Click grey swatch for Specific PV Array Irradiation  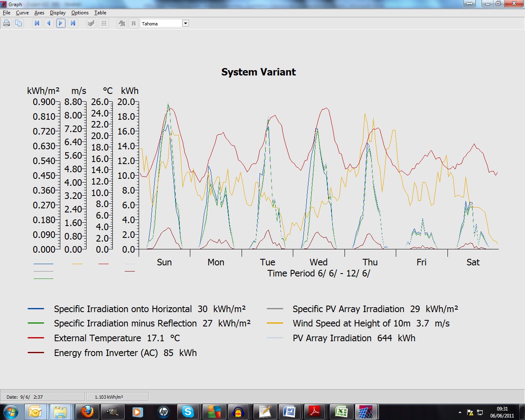pos(275,308)
